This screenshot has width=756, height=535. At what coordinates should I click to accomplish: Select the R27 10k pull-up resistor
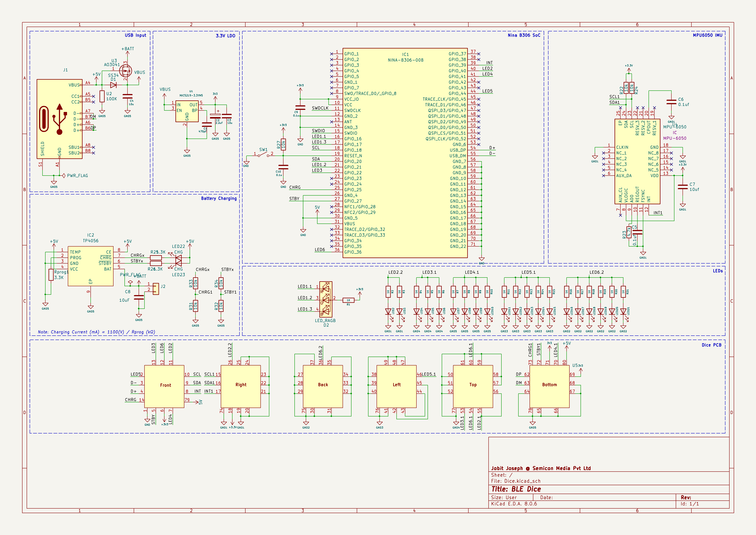(x=283, y=144)
